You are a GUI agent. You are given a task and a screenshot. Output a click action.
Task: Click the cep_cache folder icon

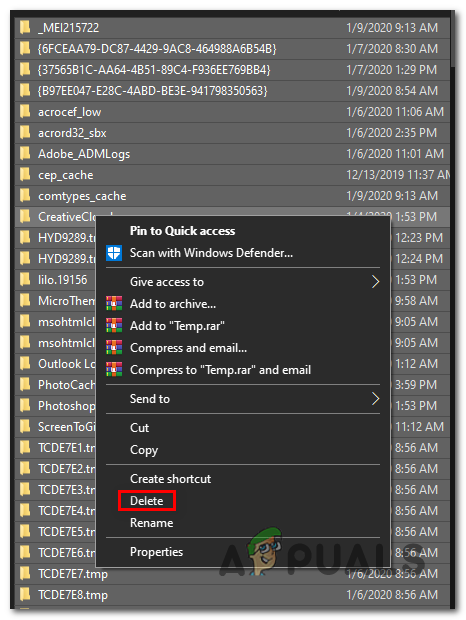pyautogui.click(x=25, y=174)
